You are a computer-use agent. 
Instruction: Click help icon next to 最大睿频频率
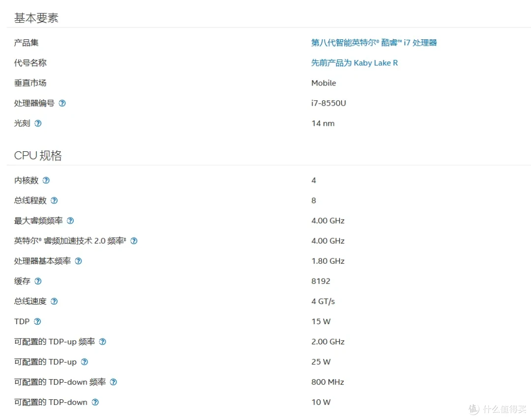pyautogui.click(x=70, y=221)
